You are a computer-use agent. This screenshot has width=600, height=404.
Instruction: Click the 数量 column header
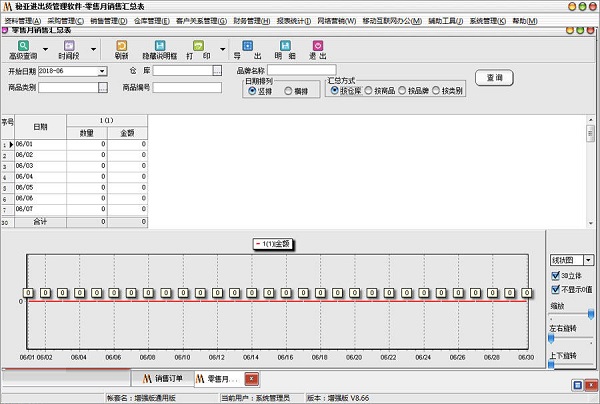tap(87, 133)
